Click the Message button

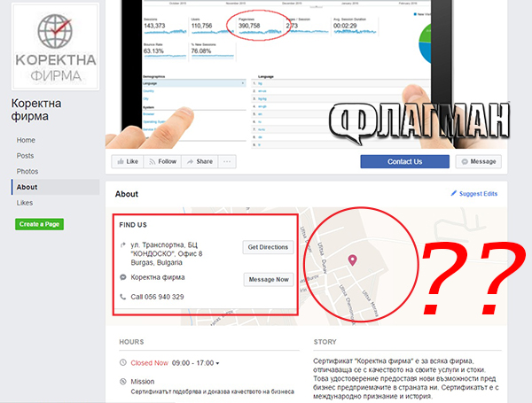(479, 162)
